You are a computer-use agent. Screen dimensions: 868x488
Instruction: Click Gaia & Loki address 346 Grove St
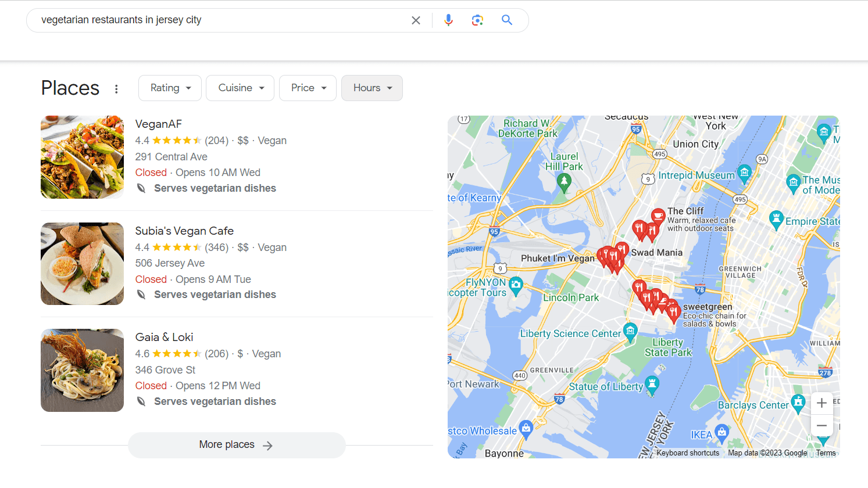click(165, 370)
